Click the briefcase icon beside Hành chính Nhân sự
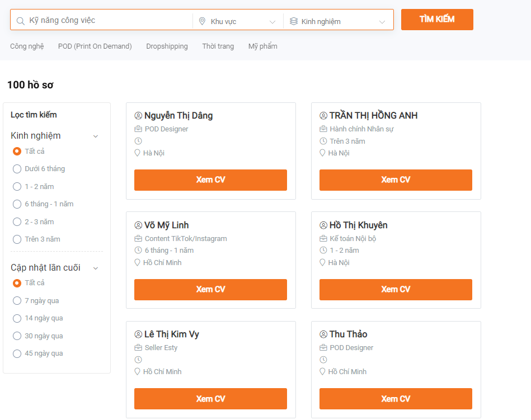This screenshot has height=420, width=531. [323, 129]
